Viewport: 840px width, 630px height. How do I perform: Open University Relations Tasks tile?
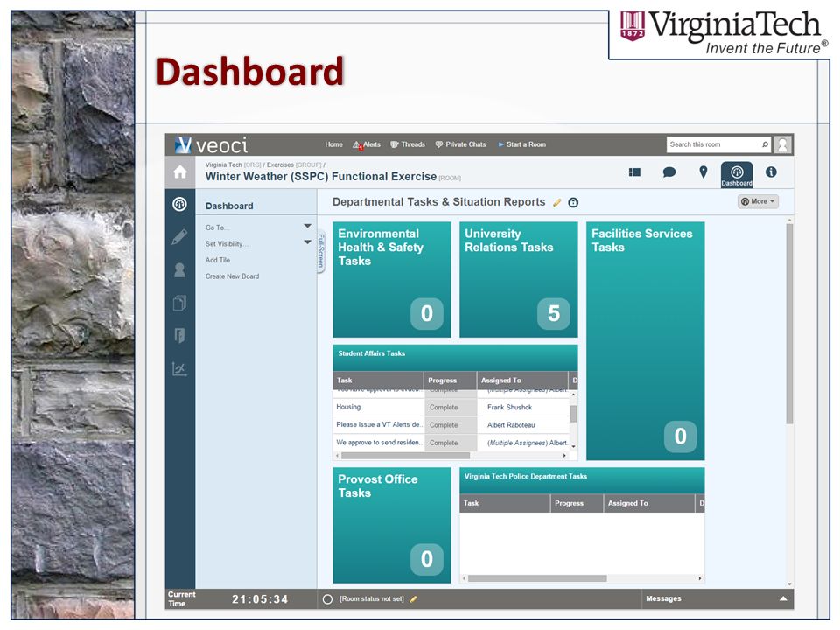(x=519, y=280)
